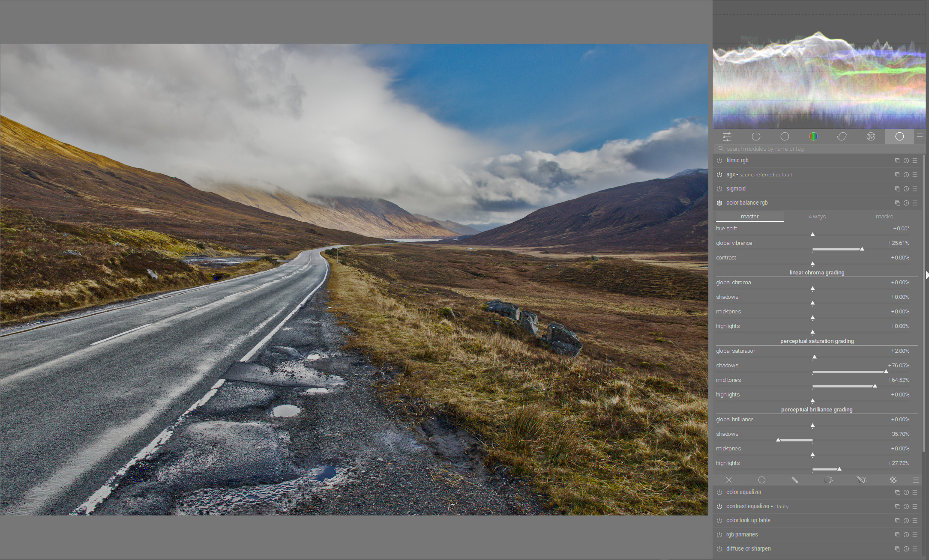Expand the diffuse or sharpen module
929x560 pixels.
749,549
